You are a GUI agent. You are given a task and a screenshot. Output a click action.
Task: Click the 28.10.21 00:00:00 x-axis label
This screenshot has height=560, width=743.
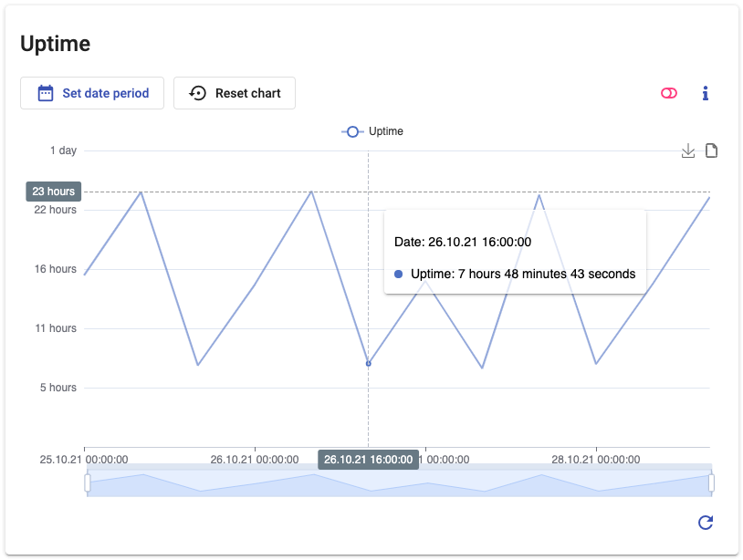596,460
